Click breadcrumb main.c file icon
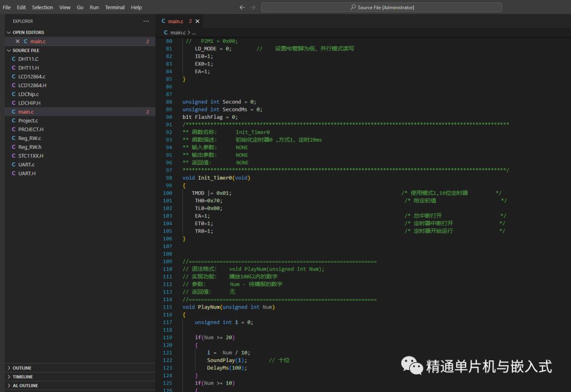571x392 pixels. (165, 32)
